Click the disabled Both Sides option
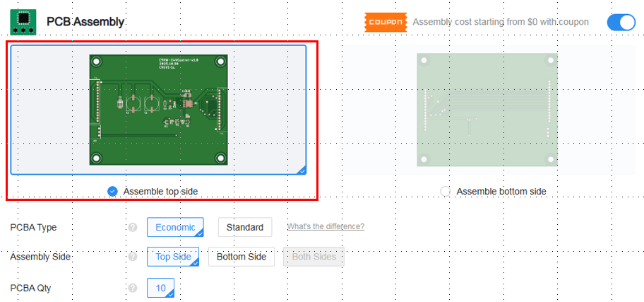Screen dimensions: 644x302 point(314,257)
